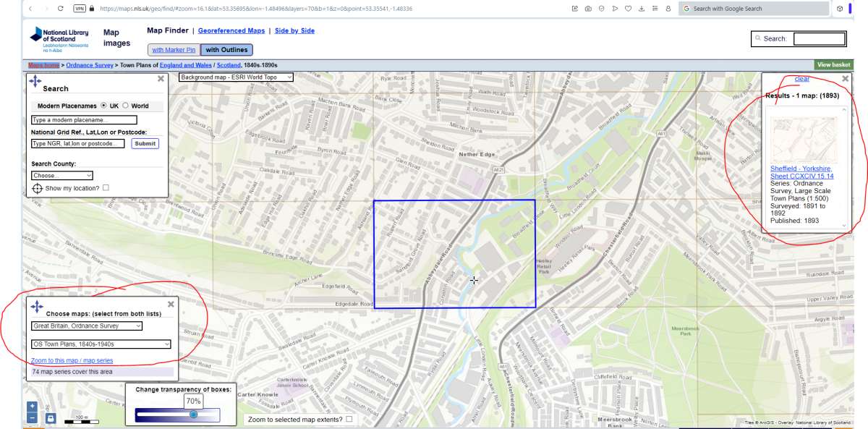868x429 pixels.
Task: Open the browser profile account icon
Action: (x=668, y=9)
